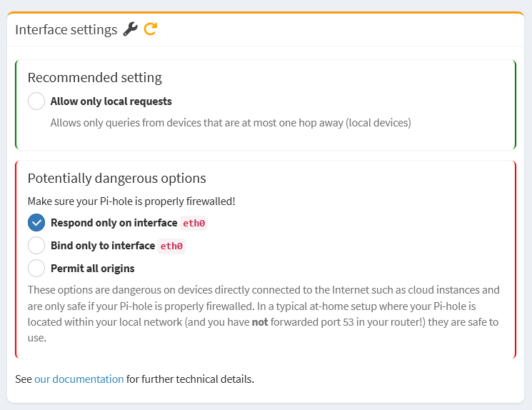Click the wrench icon beside Interface settings
This screenshot has width=532, height=410.
(130, 29)
